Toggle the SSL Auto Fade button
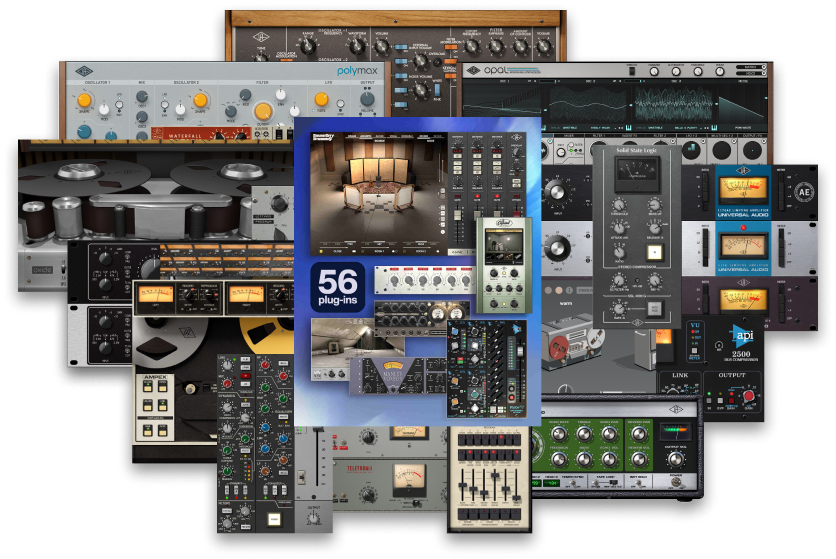The height and width of the screenshot is (559, 836). click(654, 309)
